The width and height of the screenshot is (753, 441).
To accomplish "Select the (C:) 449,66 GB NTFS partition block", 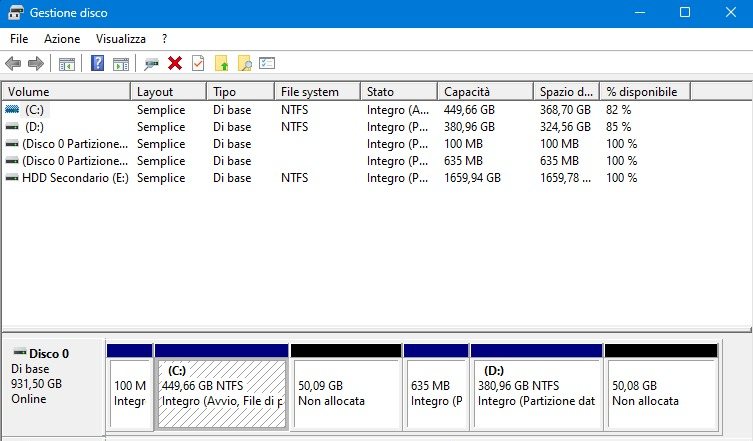I will (x=221, y=386).
